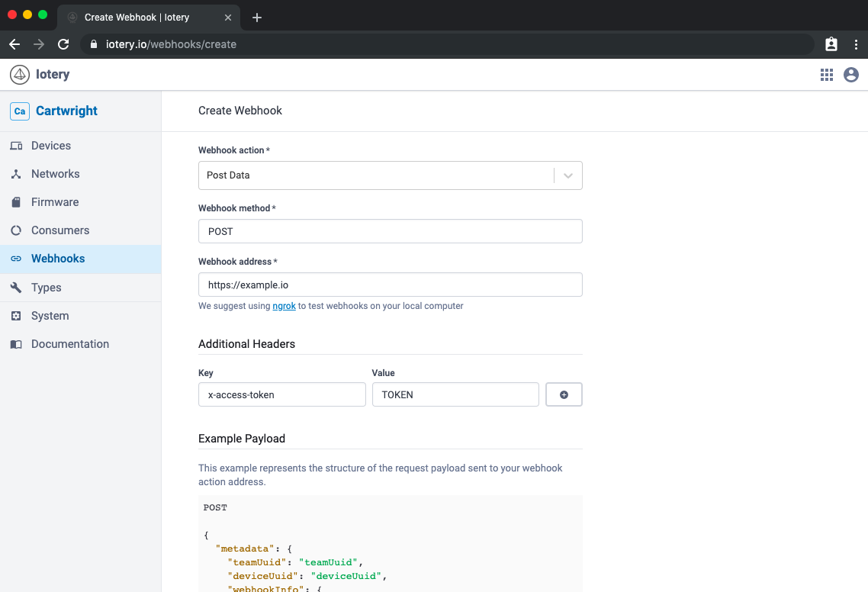
Task: Go forward in browser history
Action: click(39, 44)
